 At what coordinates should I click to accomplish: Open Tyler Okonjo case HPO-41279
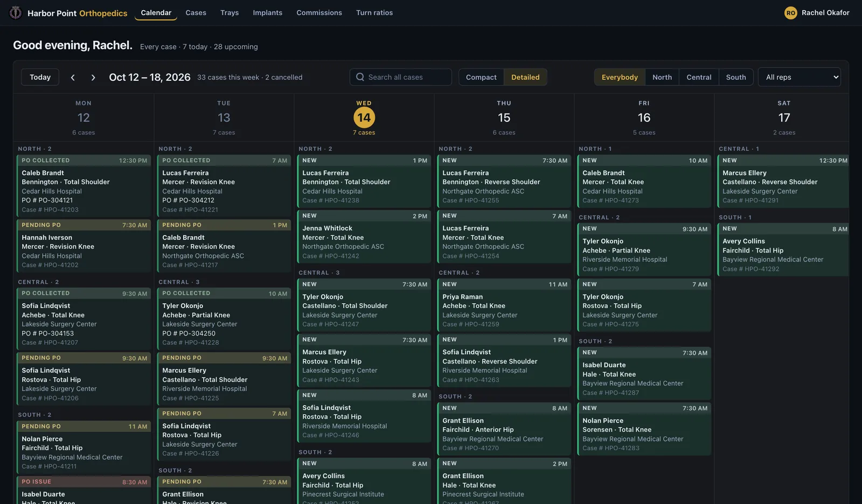[644, 249]
